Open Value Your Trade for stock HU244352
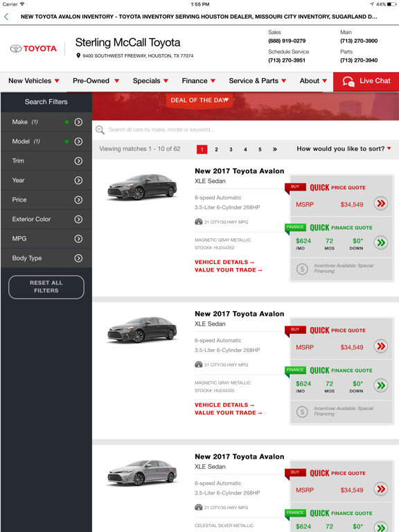 tap(229, 270)
